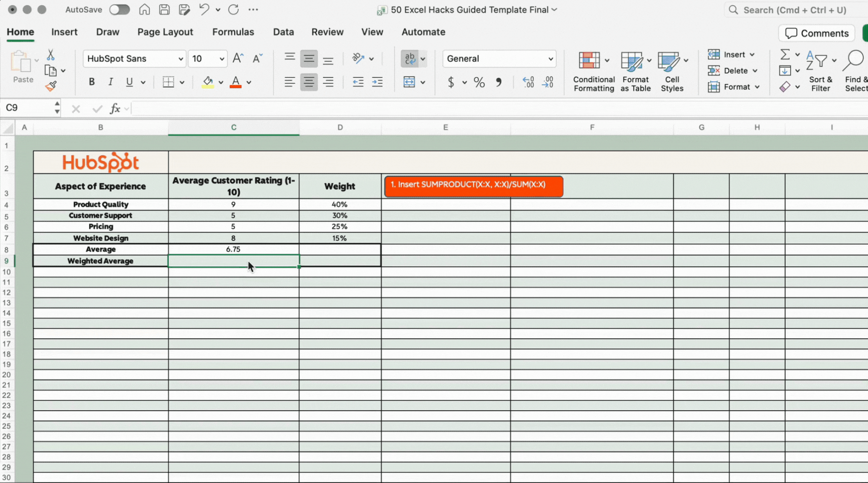Open the font size dropdown
The image size is (868, 483).
[222, 59]
